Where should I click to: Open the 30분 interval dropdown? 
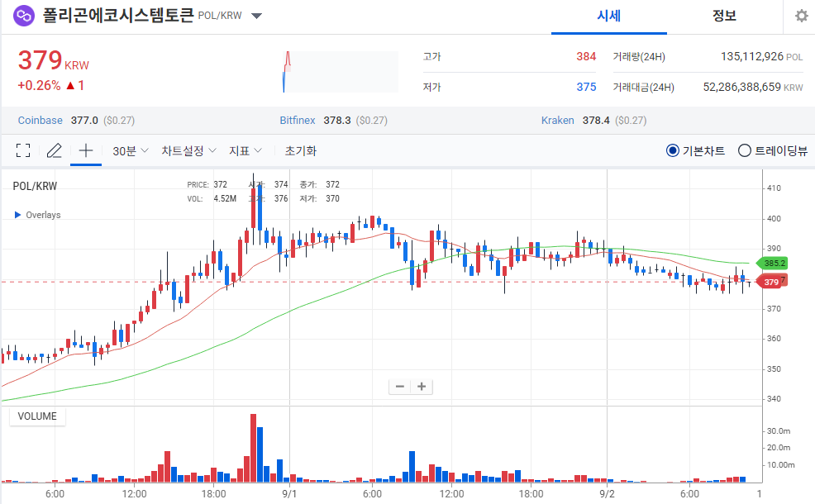(x=131, y=150)
